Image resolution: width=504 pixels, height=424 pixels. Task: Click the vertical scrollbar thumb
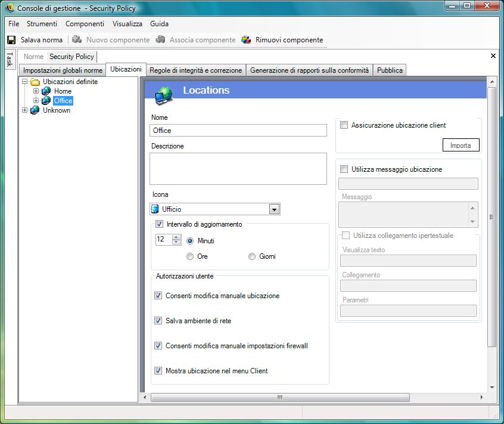491,216
